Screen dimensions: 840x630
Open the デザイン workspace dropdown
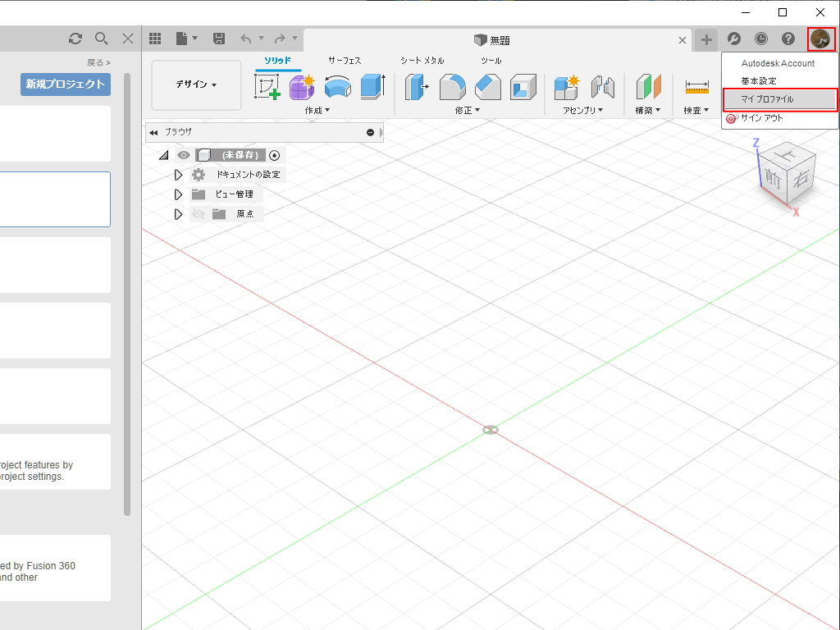click(196, 84)
